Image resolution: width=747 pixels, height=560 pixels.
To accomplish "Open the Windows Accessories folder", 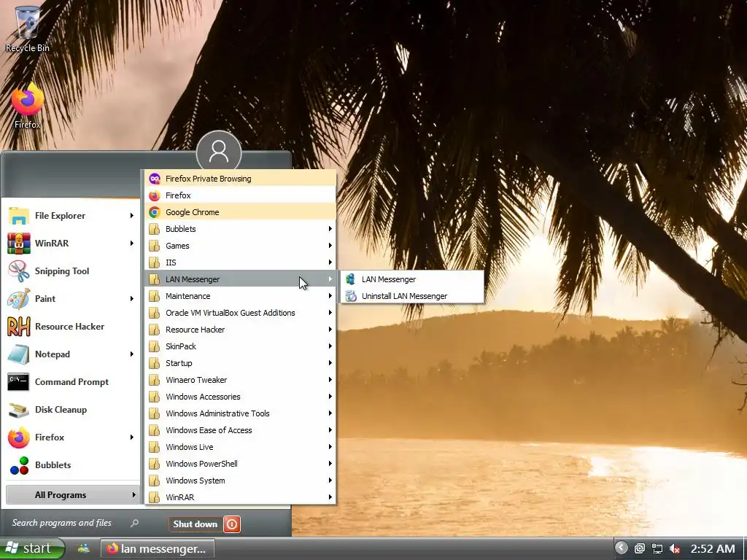I will point(240,397).
